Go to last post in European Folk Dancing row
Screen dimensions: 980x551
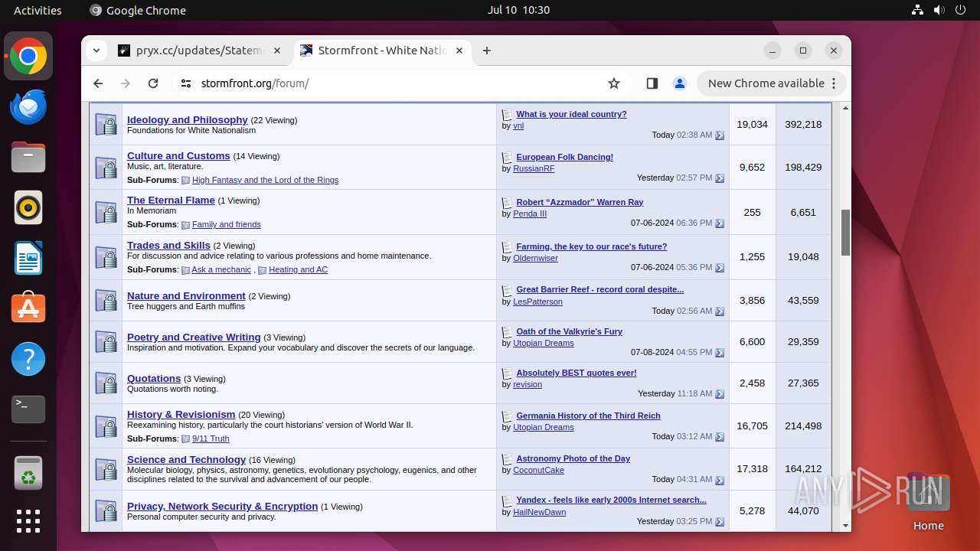(720, 178)
